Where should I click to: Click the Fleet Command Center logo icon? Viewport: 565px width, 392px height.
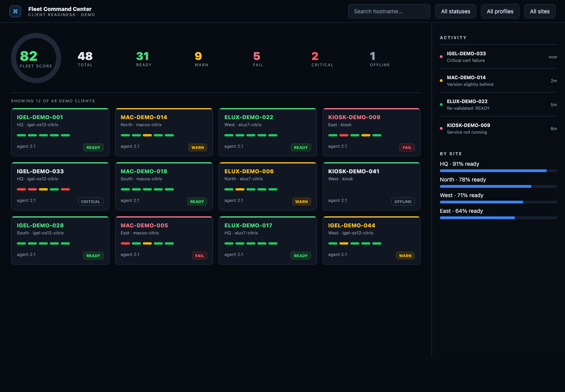click(15, 11)
